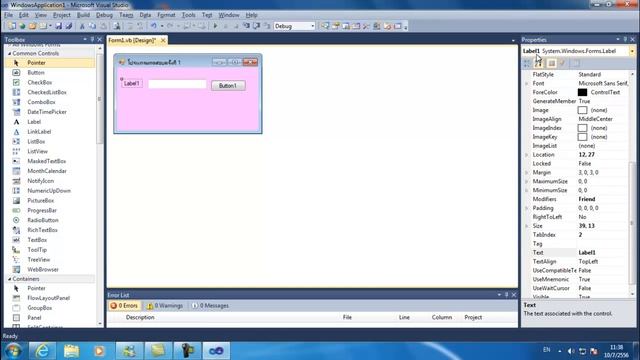Image resolution: width=640 pixels, height=360 pixels.
Task: Collapse the Containers toolbox group
Action: point(9,279)
